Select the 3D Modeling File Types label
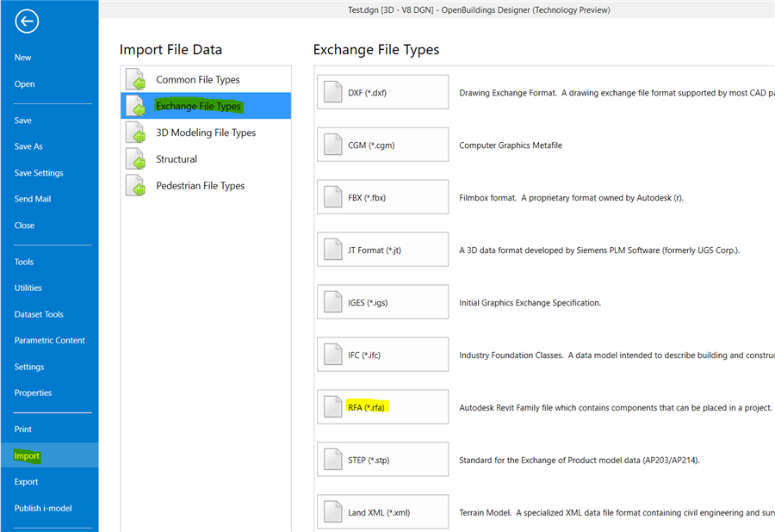775x532 pixels. pyautogui.click(x=206, y=133)
